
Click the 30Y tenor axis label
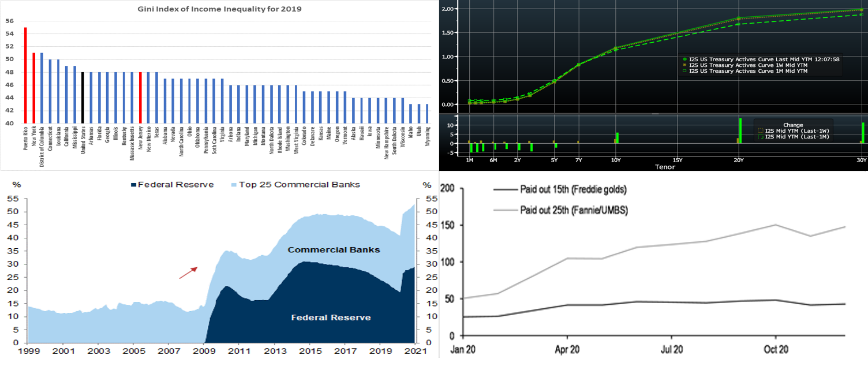coord(862,160)
